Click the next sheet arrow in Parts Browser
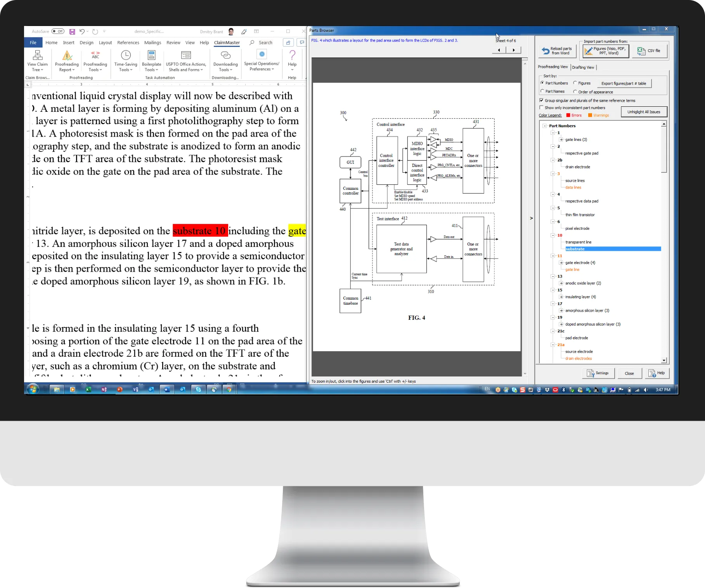 coord(514,50)
